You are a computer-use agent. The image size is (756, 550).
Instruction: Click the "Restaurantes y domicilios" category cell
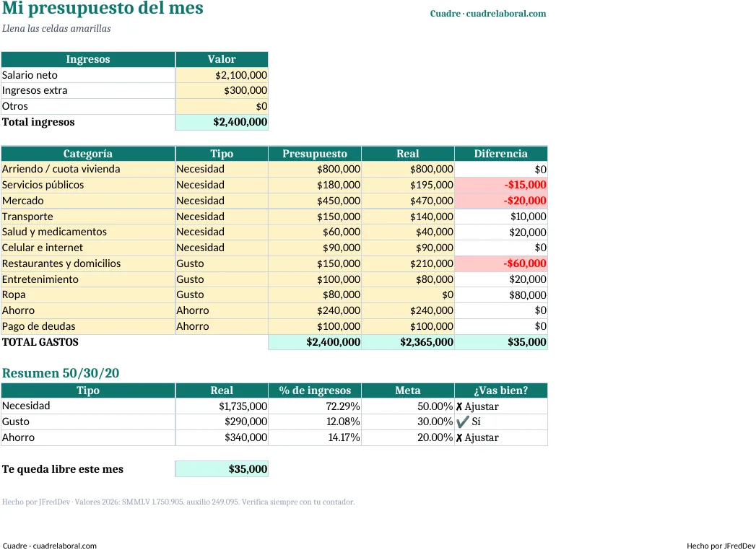(x=88, y=263)
